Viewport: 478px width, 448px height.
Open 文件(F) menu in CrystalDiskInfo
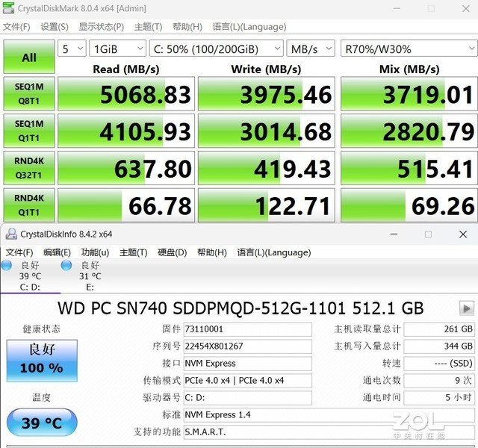tap(19, 252)
